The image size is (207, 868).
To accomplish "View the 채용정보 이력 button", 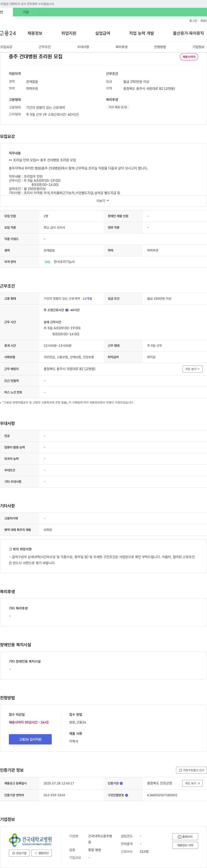I will [185, 845].
